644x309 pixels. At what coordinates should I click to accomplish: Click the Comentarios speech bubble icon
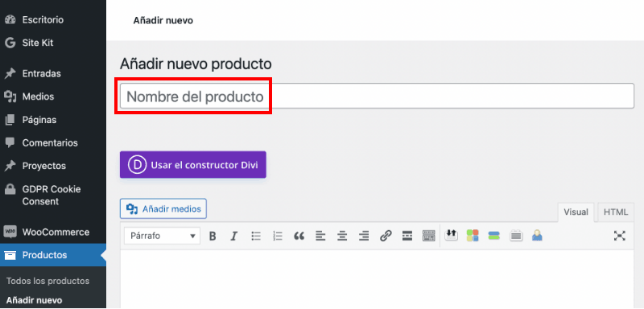click(x=10, y=142)
